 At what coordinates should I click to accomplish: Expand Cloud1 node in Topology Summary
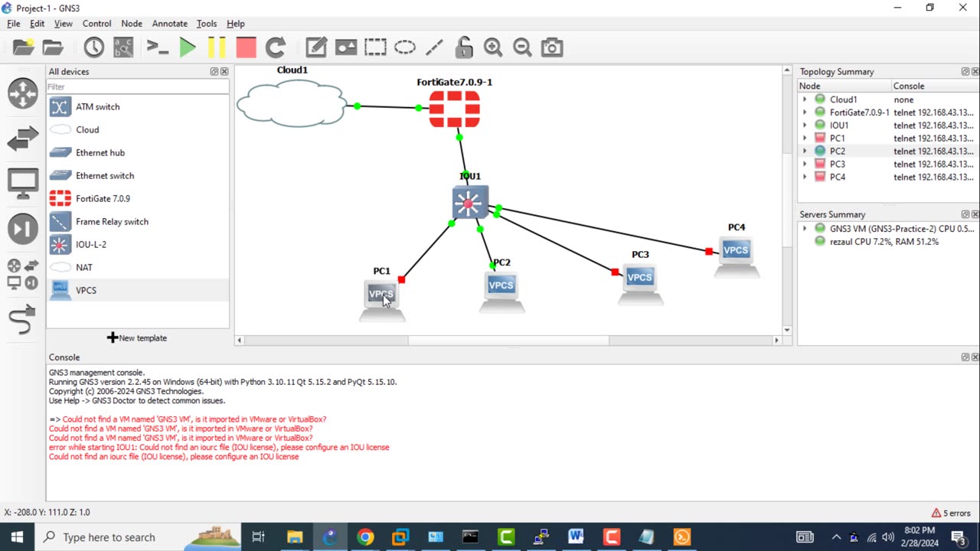(805, 99)
